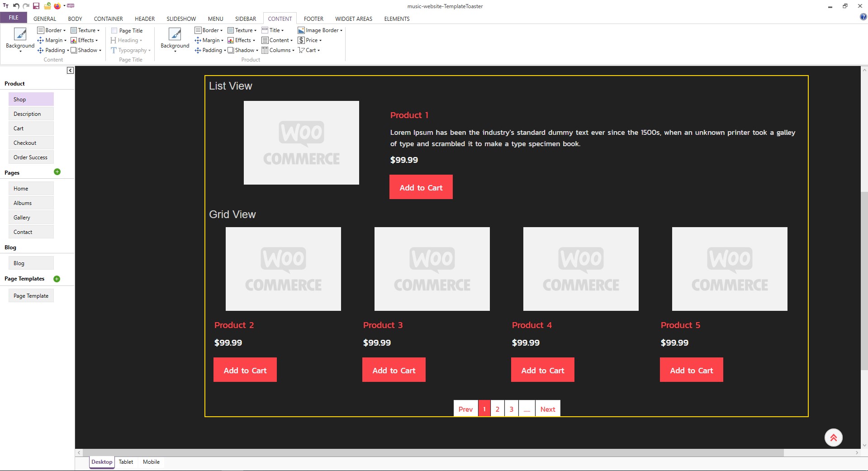
Task: Add a new page with green plus
Action: 57,172
